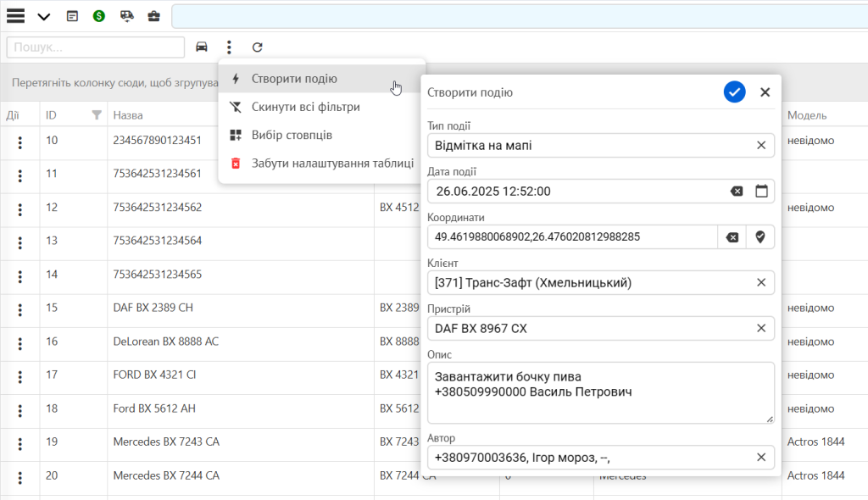
Task: Click the top address bar field
Action: pyautogui.click(x=520, y=16)
